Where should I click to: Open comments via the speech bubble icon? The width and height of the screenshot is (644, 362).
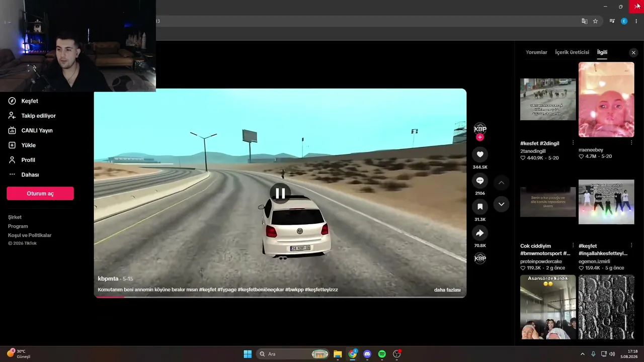click(480, 180)
